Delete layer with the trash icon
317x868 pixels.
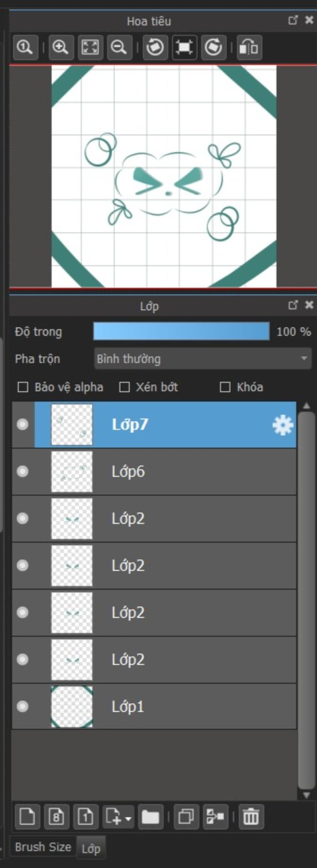click(251, 817)
